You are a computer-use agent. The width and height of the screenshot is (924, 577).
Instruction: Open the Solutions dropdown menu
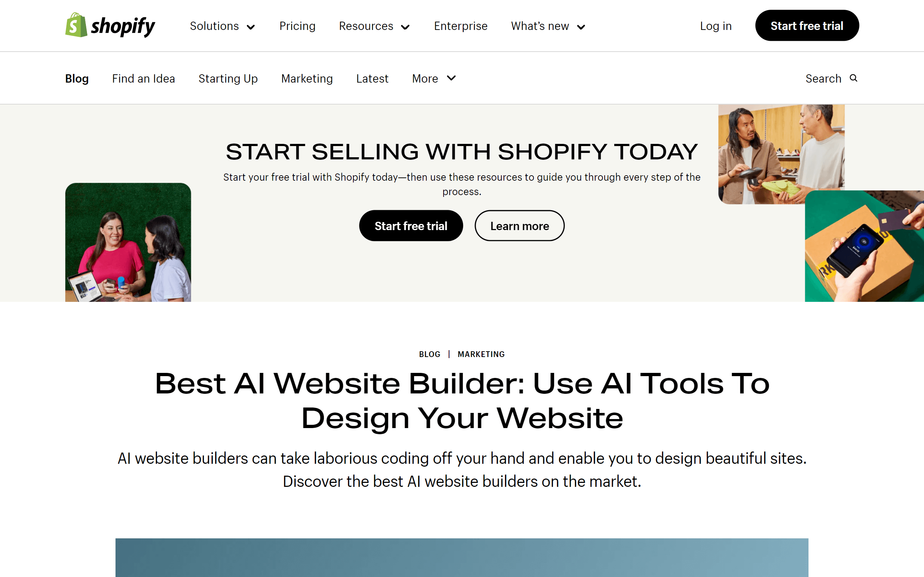tap(222, 26)
